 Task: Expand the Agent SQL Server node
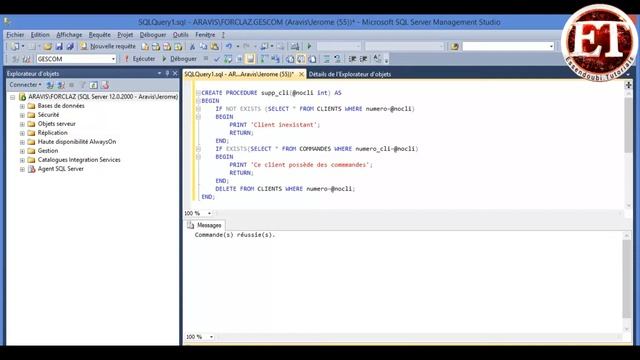click(x=22, y=169)
